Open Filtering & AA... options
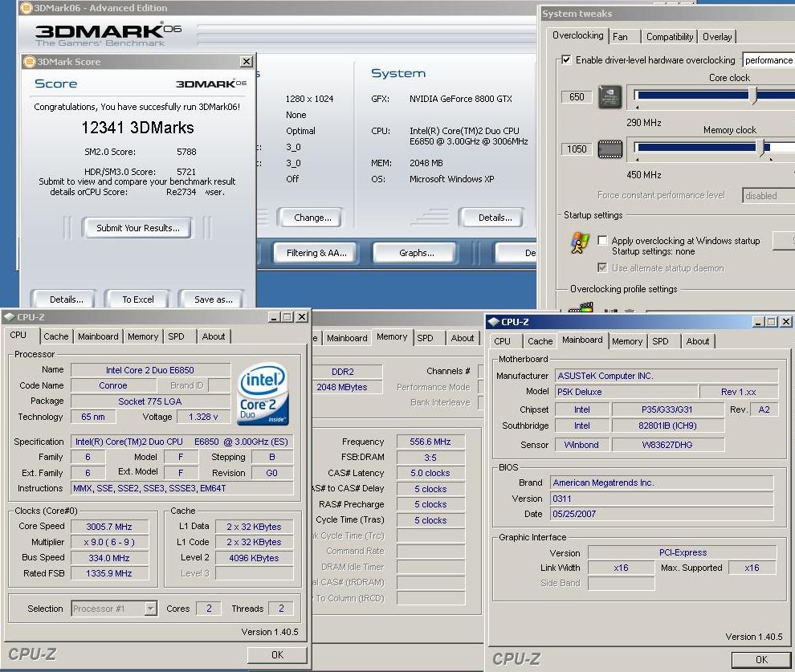The image size is (795, 672). click(316, 253)
